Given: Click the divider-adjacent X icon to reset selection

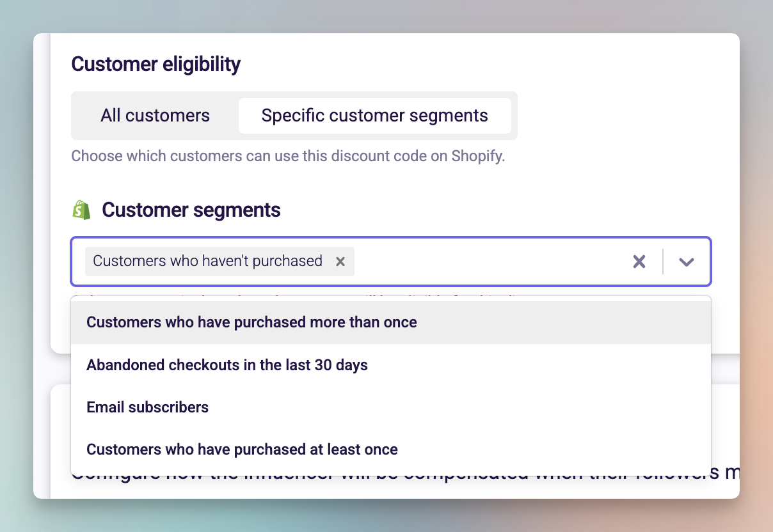Looking at the screenshot, I should (639, 261).
